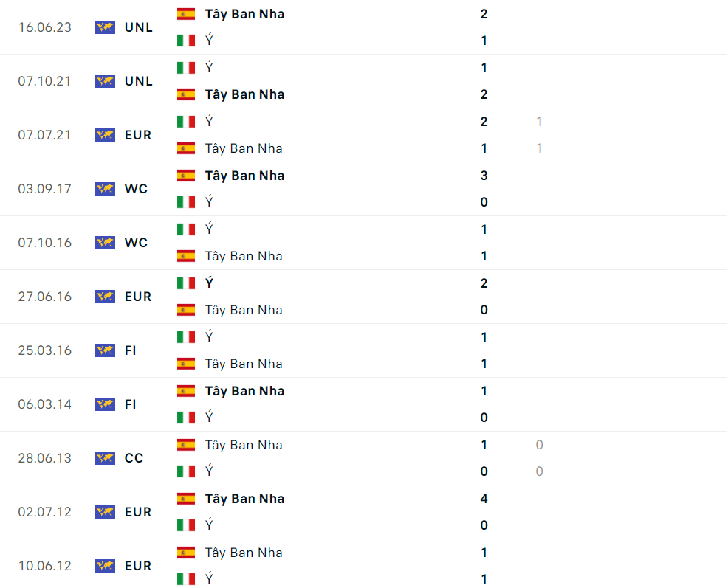The height and width of the screenshot is (588, 728).
Task: Click the 25.03.16 match date
Action: tap(45, 350)
